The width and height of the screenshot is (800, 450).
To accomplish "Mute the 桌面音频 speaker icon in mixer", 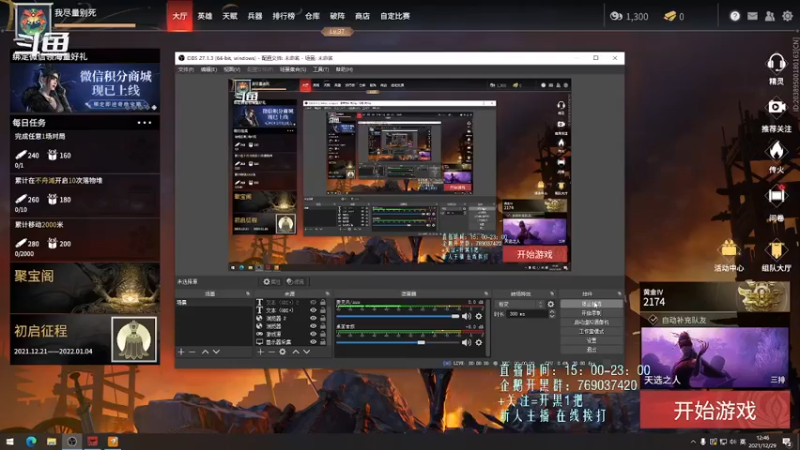I will 466,342.
